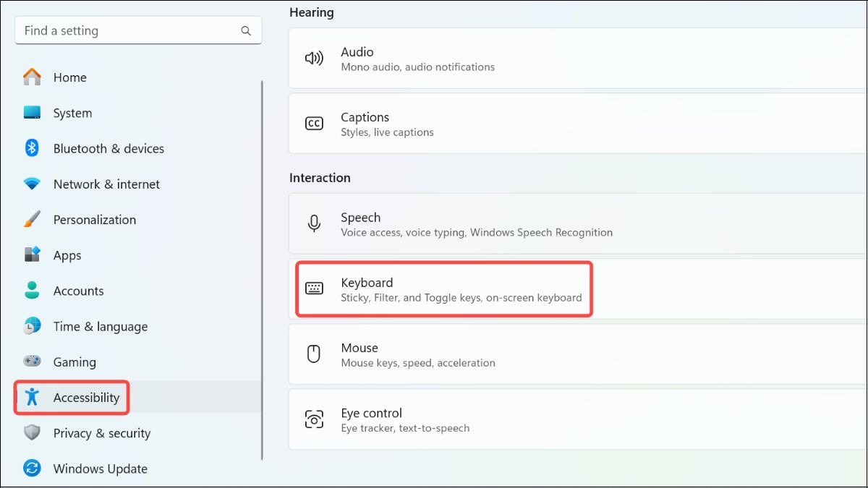Viewport: 868px width, 488px height.
Task: Click the Captions CC icon
Action: (314, 124)
